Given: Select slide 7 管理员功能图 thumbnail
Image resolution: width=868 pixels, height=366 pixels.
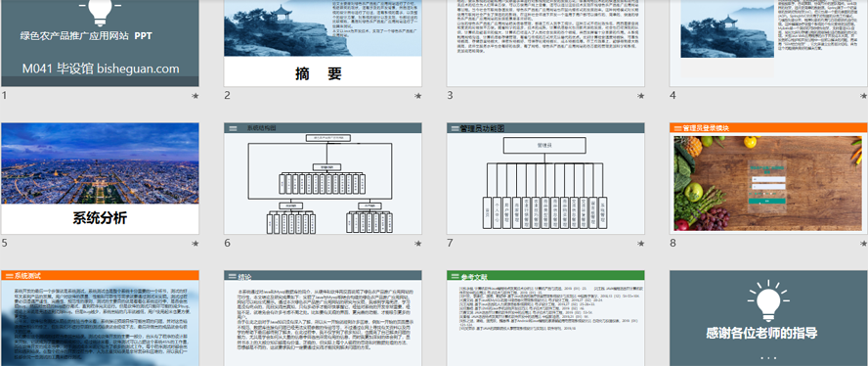Looking at the screenshot, I should (545, 178).
